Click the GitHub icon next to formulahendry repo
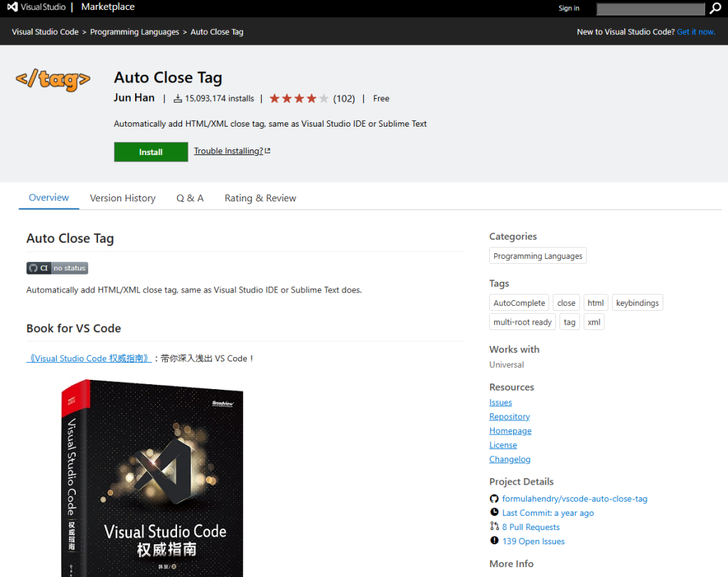Image resolution: width=728 pixels, height=577 pixels. pos(494,499)
